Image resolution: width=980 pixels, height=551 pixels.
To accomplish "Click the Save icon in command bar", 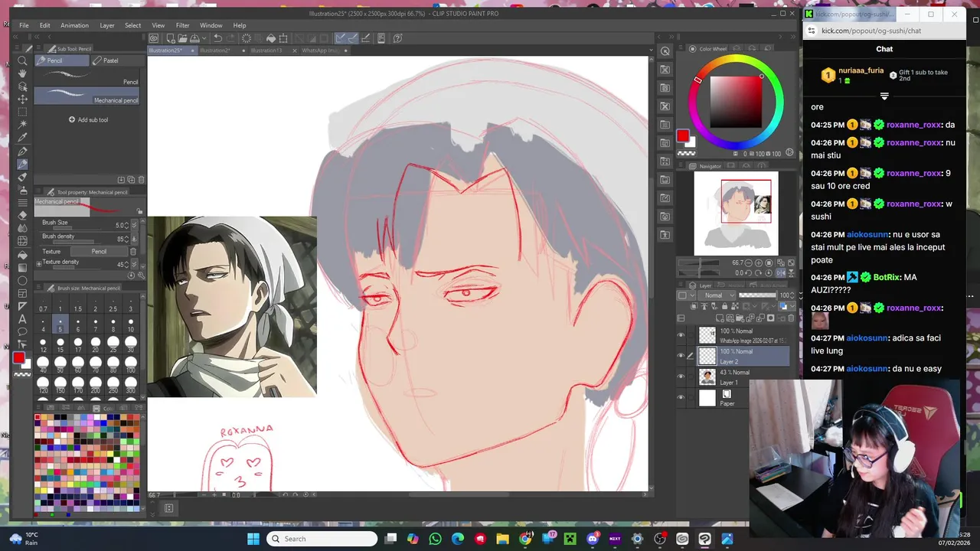I will tap(194, 38).
